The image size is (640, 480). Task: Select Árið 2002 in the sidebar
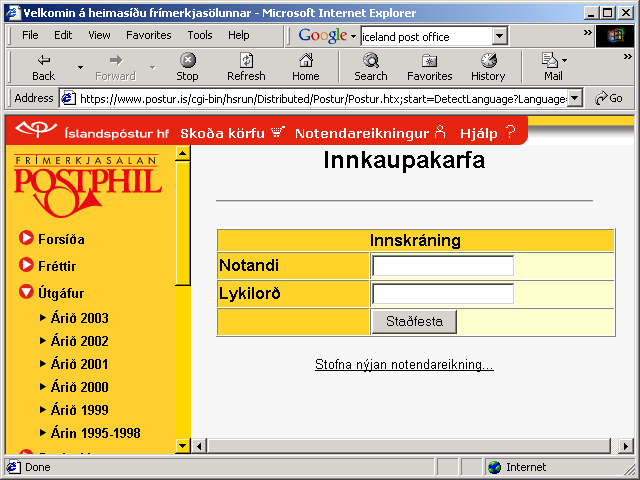(x=80, y=341)
